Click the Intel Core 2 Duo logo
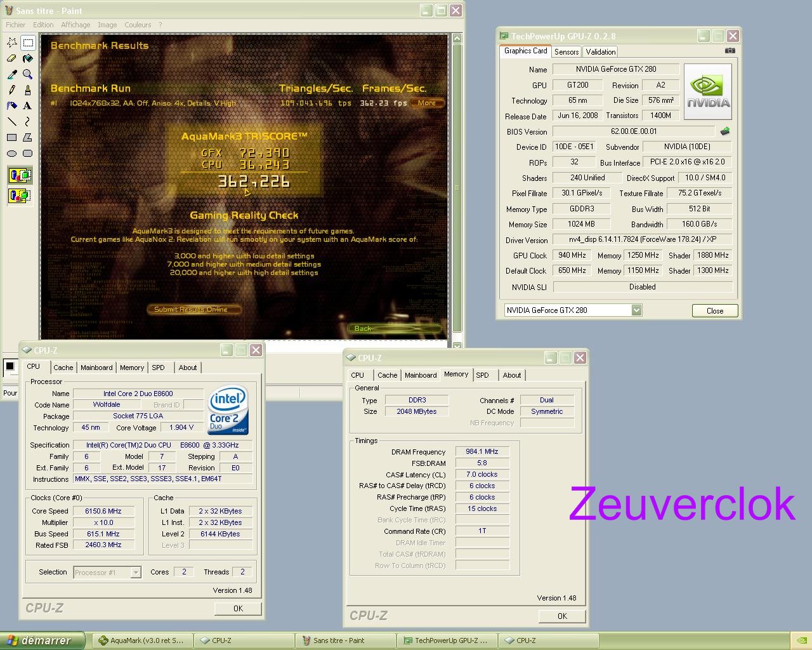812x650 pixels. coord(228,411)
